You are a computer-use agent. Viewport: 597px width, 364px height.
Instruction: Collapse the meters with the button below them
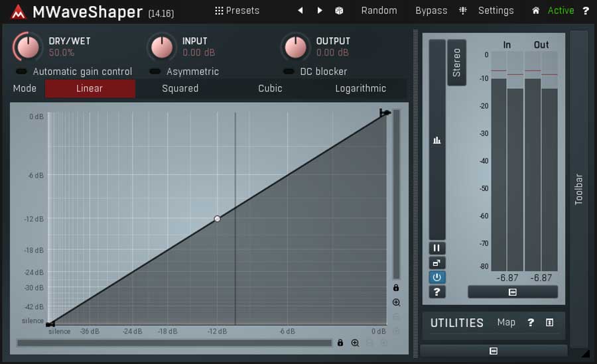pyautogui.click(x=513, y=292)
